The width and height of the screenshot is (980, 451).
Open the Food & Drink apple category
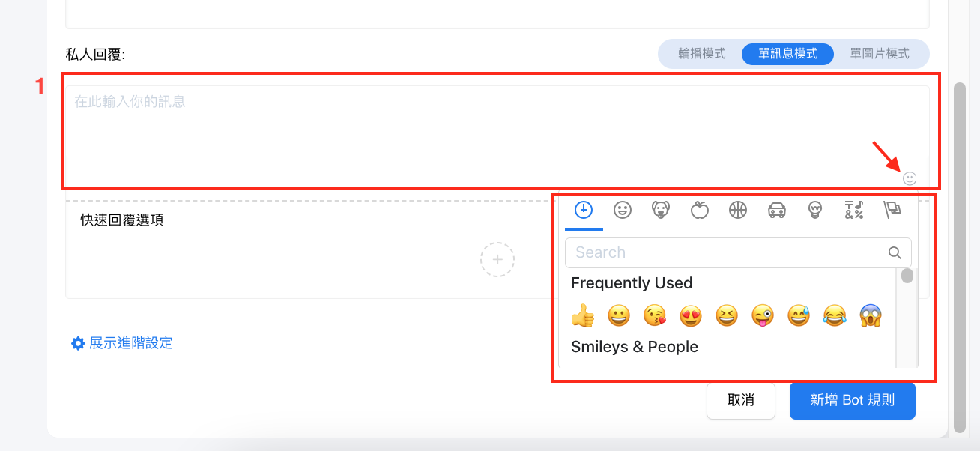(699, 210)
